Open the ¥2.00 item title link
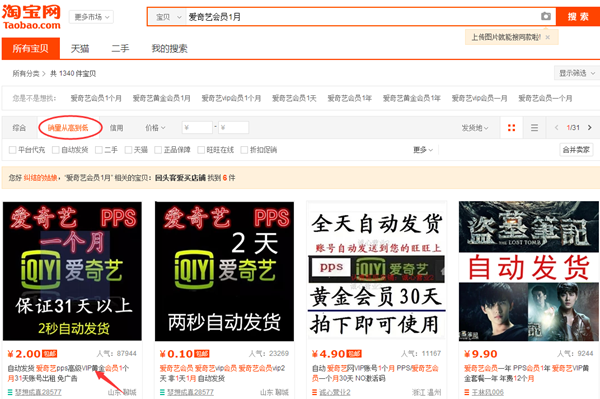This screenshot has height=399, width=600. coord(68,373)
